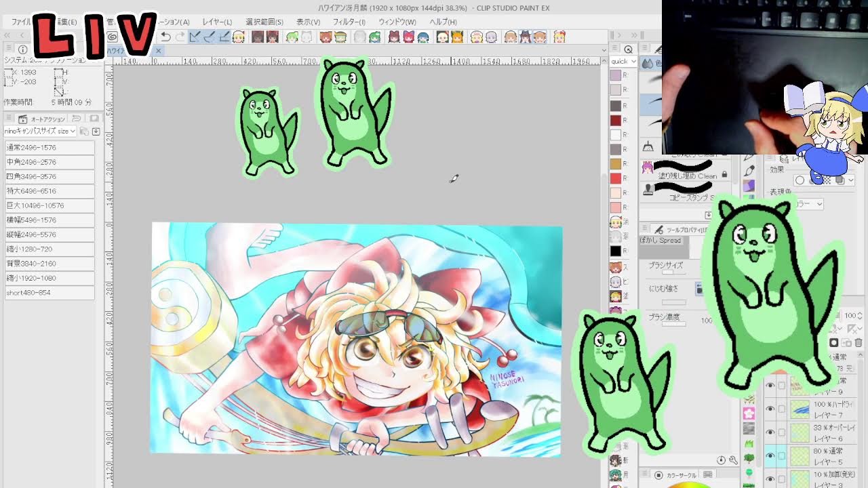Click the layer mask creation icon

click(x=834, y=343)
